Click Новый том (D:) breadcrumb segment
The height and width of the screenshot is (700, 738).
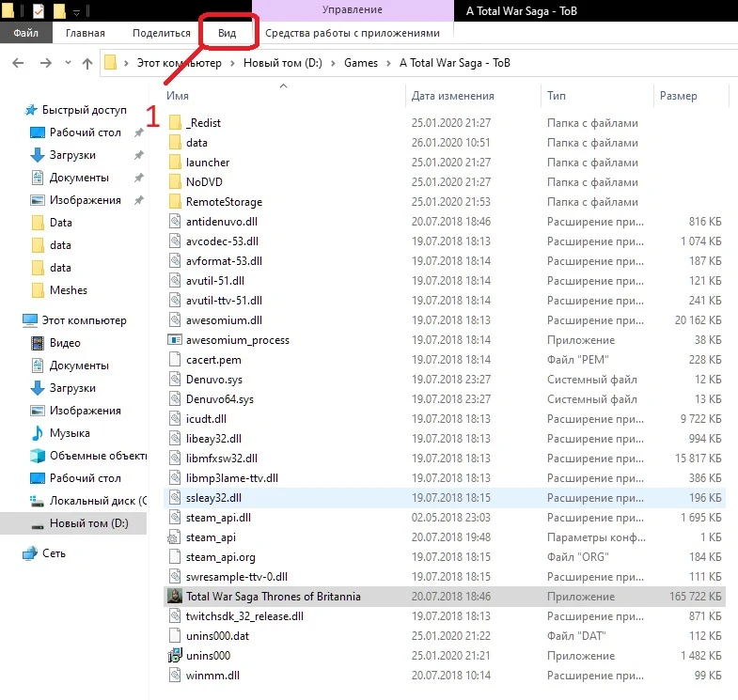282,63
